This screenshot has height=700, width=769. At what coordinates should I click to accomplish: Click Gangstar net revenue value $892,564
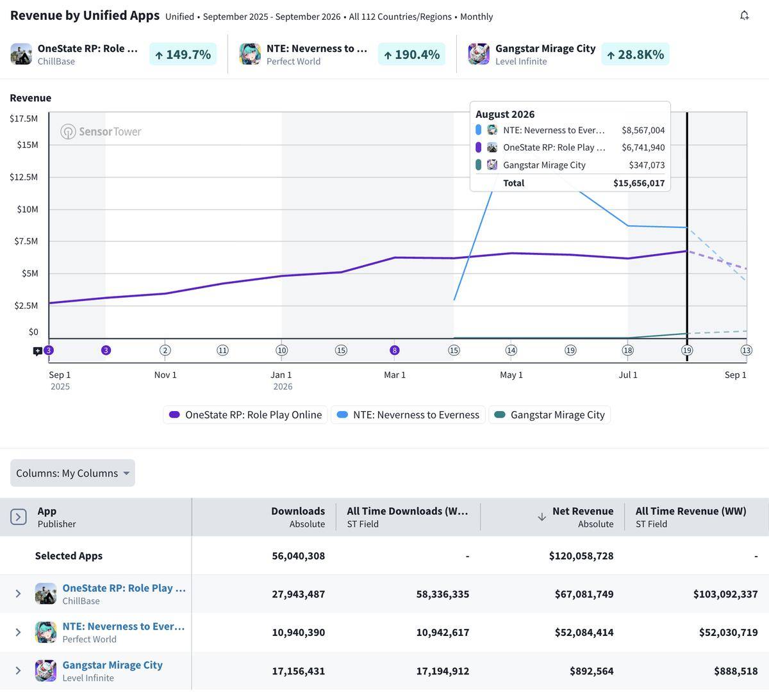(x=591, y=671)
